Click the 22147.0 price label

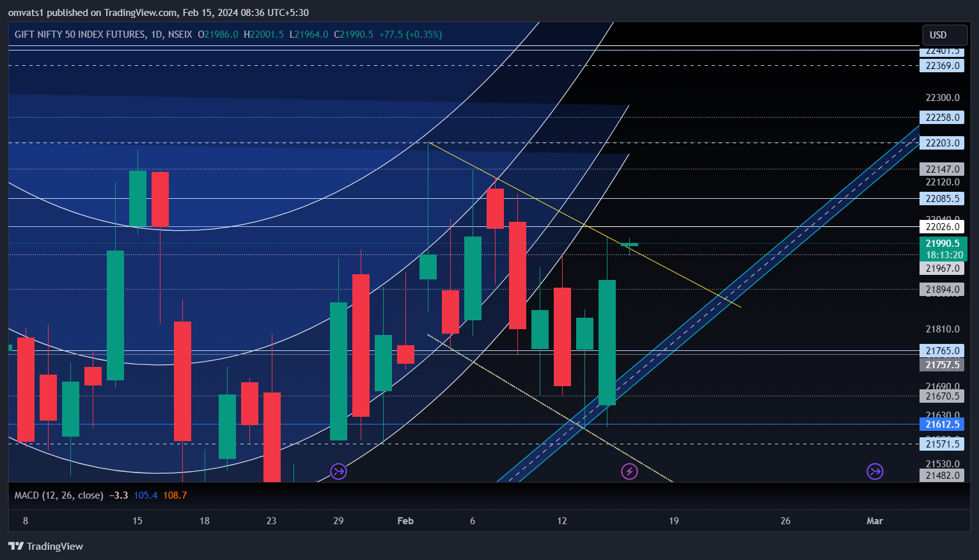click(x=942, y=169)
